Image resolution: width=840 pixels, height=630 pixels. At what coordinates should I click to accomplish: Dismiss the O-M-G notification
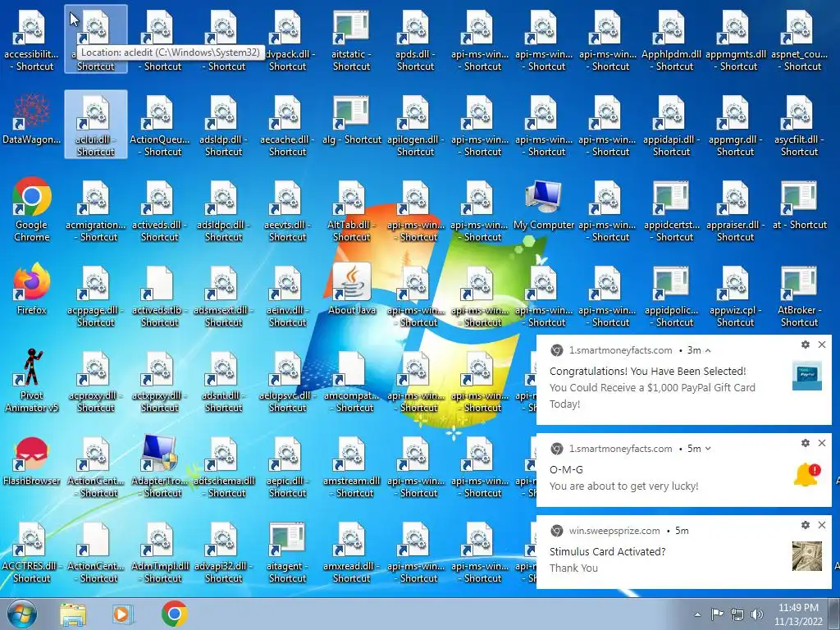click(x=822, y=442)
